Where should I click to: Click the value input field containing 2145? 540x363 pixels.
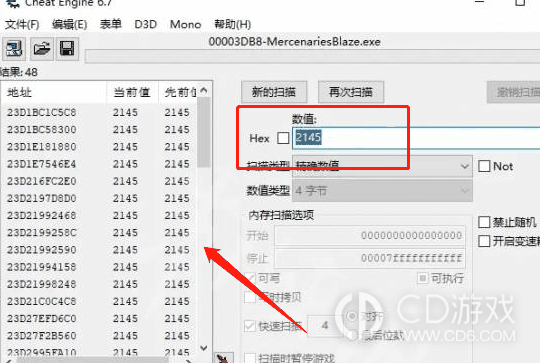coord(416,138)
